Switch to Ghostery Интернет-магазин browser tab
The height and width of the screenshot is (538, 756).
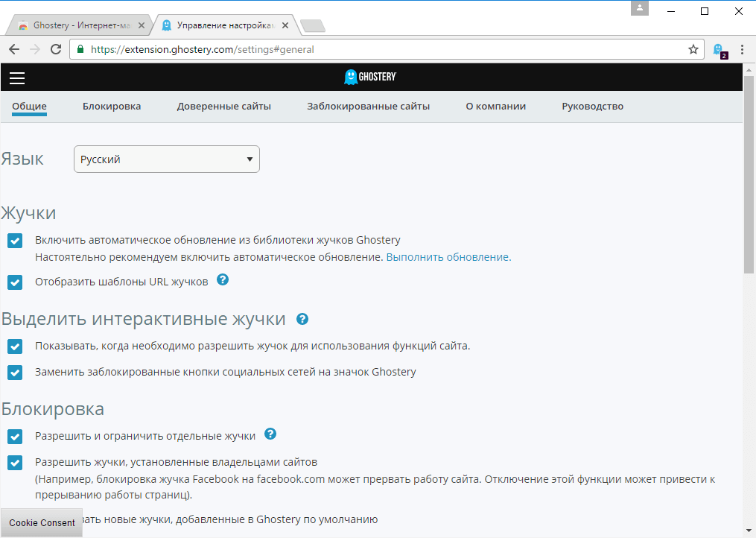80,25
